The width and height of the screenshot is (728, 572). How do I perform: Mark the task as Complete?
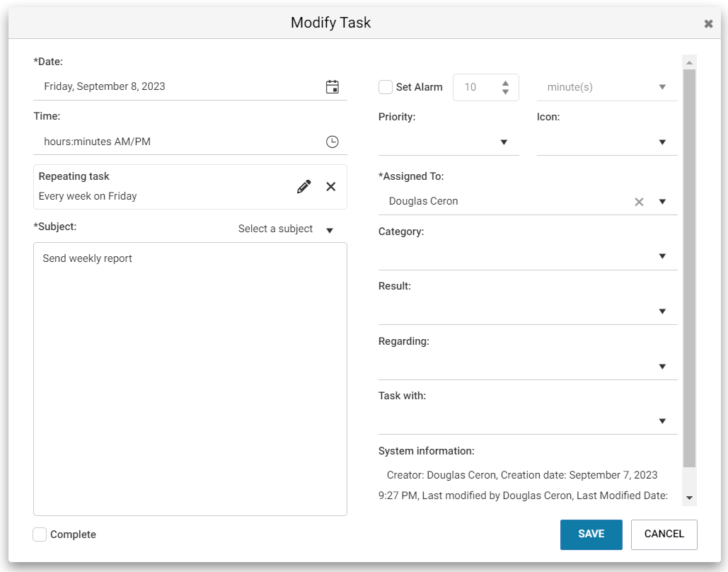click(40, 534)
